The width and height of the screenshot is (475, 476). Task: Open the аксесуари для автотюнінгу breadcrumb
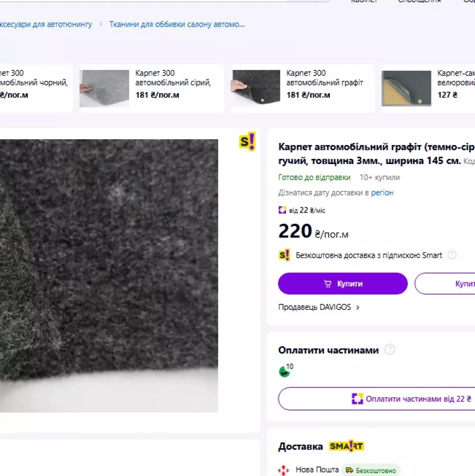coord(46,25)
